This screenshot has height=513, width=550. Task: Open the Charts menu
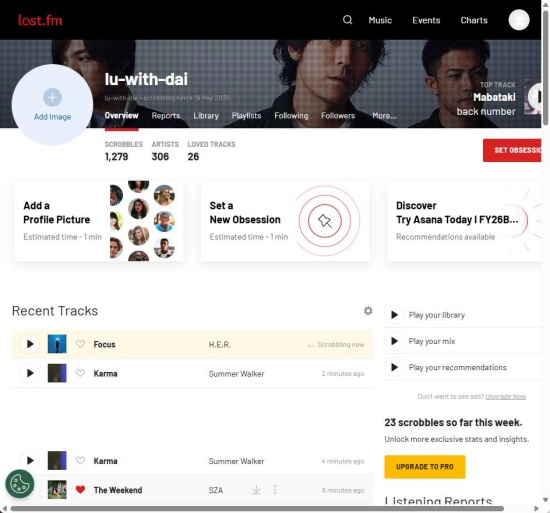click(x=474, y=20)
